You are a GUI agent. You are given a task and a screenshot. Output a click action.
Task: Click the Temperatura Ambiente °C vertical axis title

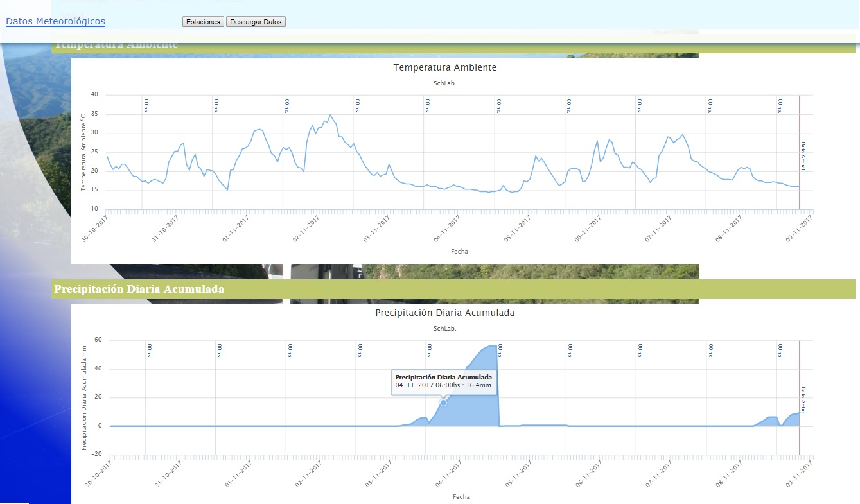tap(83, 152)
